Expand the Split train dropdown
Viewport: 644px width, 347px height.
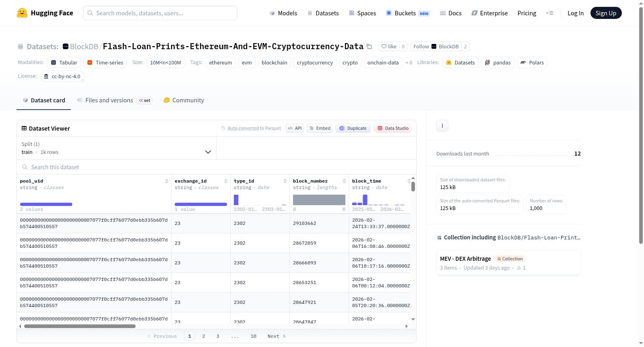(116, 148)
